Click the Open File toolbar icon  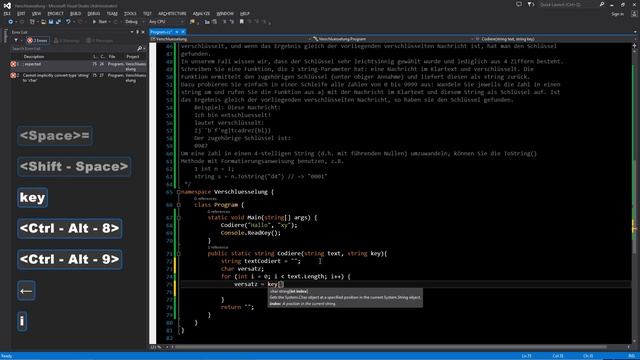[43, 22]
